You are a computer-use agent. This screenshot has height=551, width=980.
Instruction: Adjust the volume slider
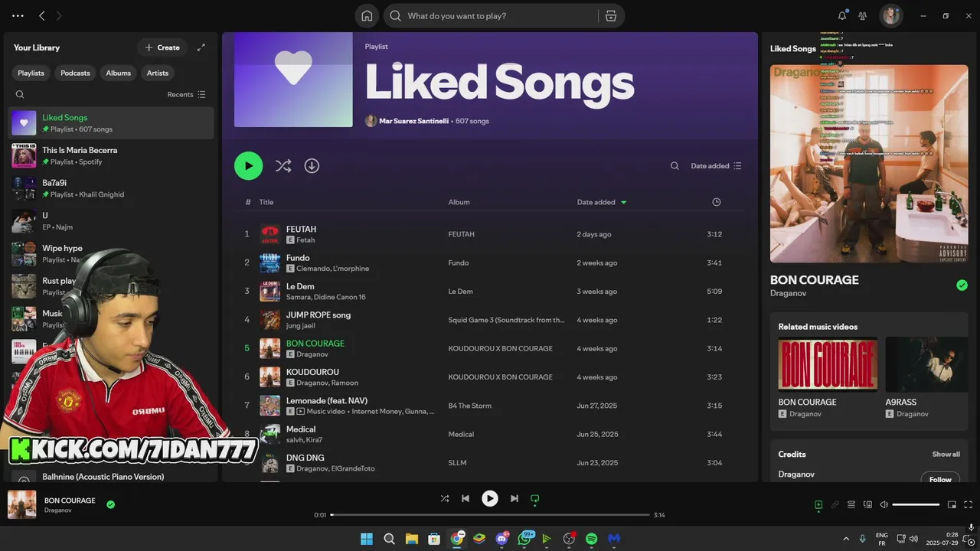pos(916,504)
